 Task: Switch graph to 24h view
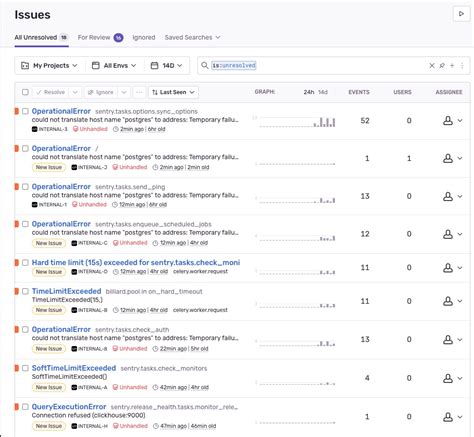click(x=309, y=92)
